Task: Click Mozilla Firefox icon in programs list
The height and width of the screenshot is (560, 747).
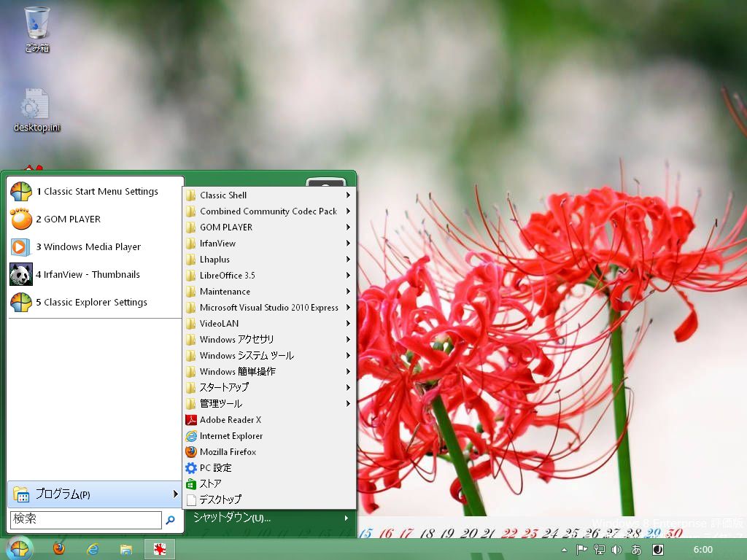Action: coord(191,452)
